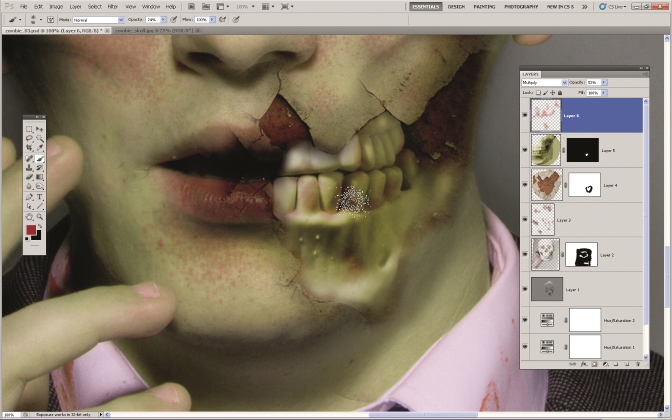Select the Brush tool in the toolbox

[40, 159]
